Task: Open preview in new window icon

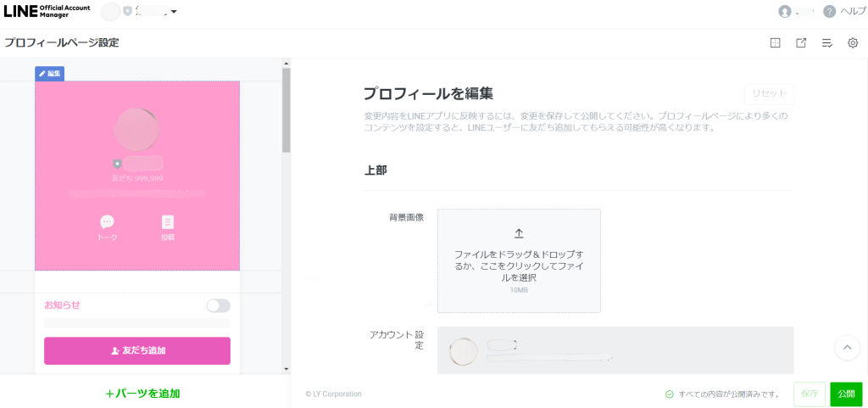Action: tap(801, 43)
